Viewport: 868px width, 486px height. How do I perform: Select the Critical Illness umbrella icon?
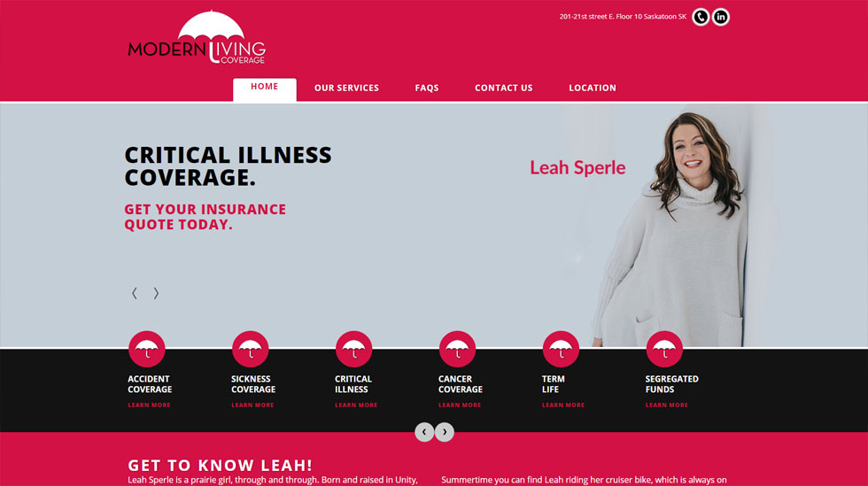[353, 349]
